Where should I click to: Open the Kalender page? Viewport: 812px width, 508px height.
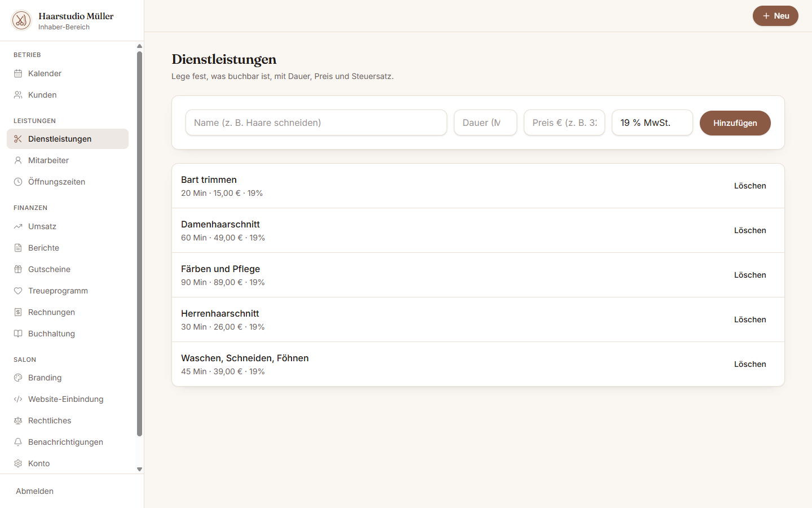(68, 73)
